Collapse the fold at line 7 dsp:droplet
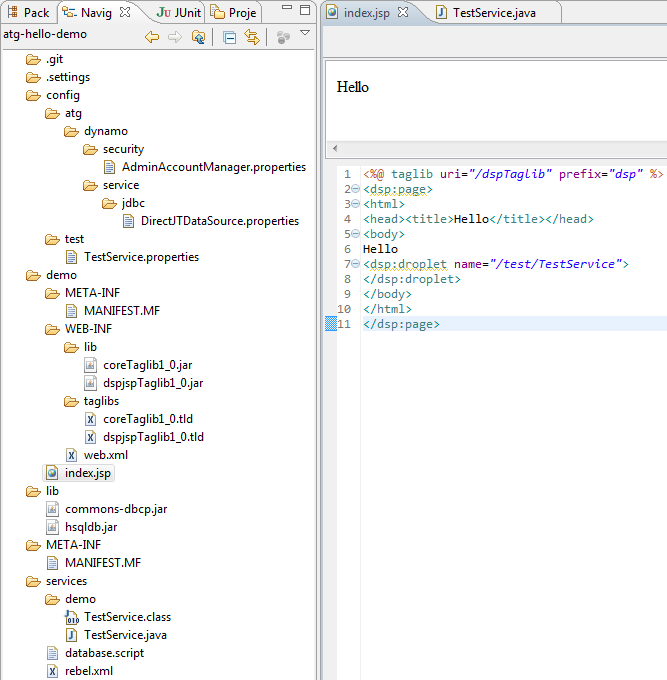 [355, 264]
